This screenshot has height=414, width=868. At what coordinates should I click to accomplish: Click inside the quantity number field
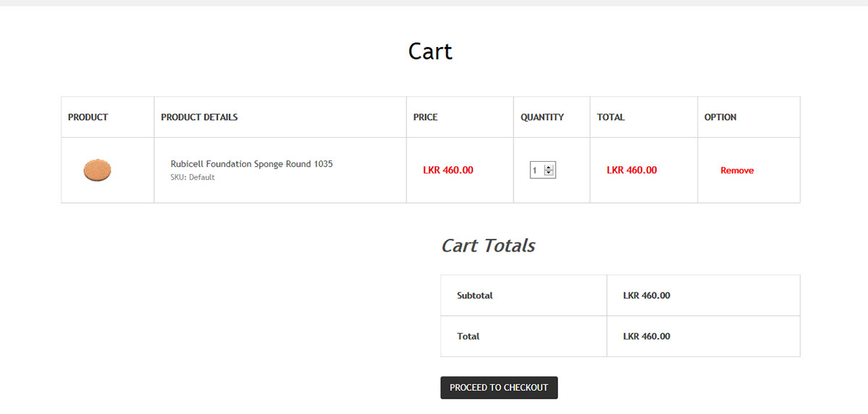(536, 171)
